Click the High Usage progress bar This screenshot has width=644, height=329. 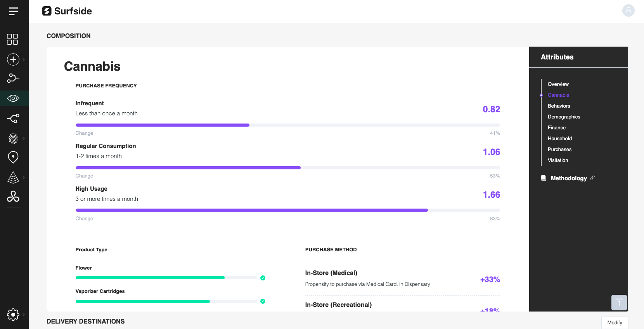(x=287, y=210)
